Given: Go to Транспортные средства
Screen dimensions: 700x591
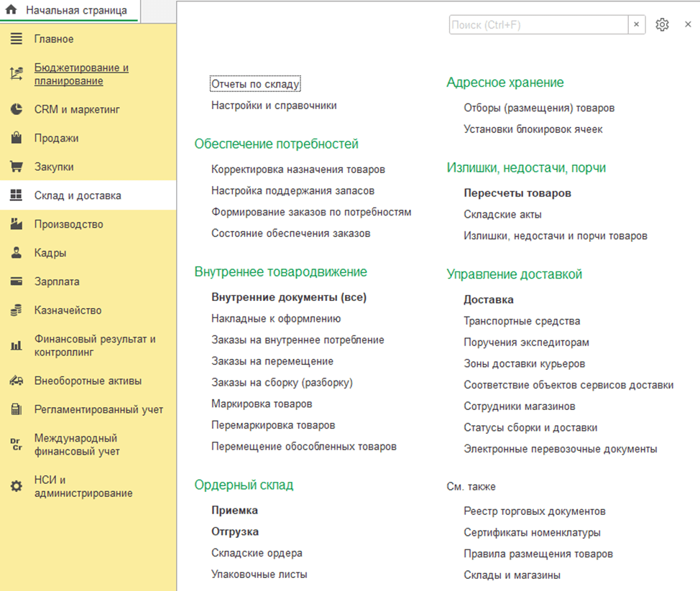Looking at the screenshot, I should (522, 321).
